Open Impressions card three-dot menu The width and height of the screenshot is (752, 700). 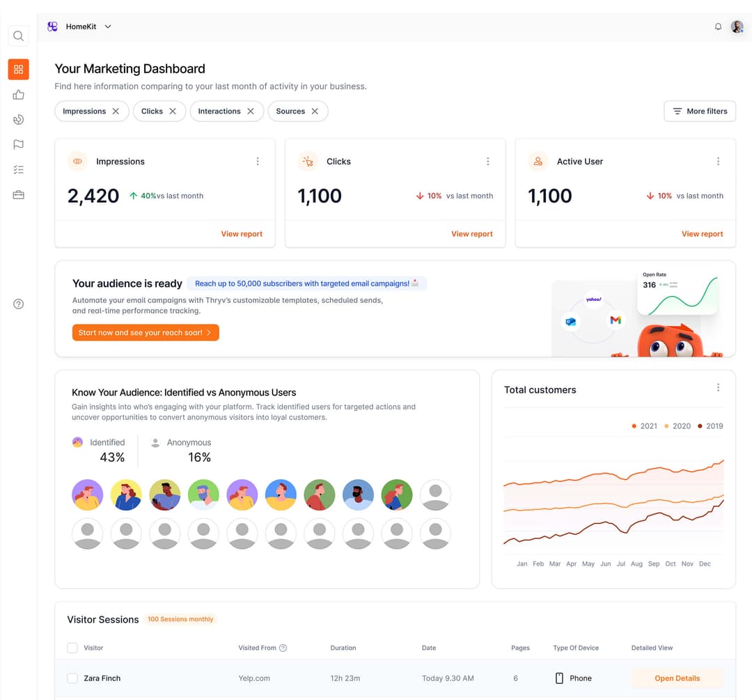coord(258,162)
